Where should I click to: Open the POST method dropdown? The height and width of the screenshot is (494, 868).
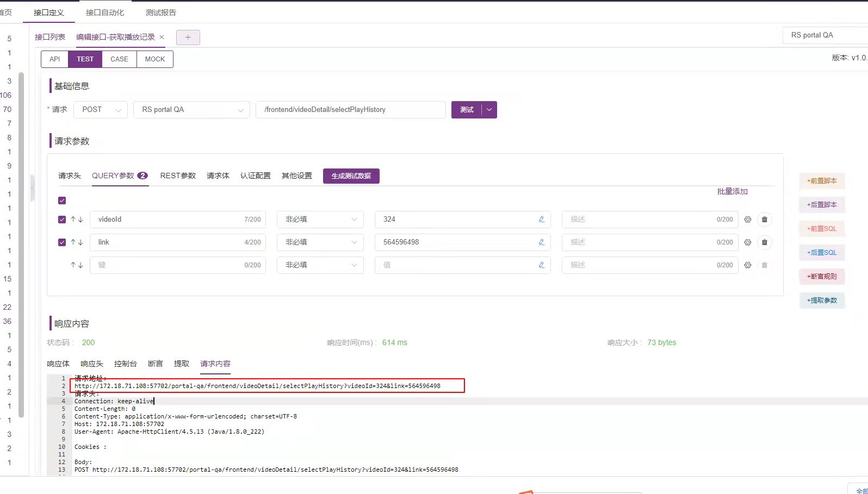[101, 110]
